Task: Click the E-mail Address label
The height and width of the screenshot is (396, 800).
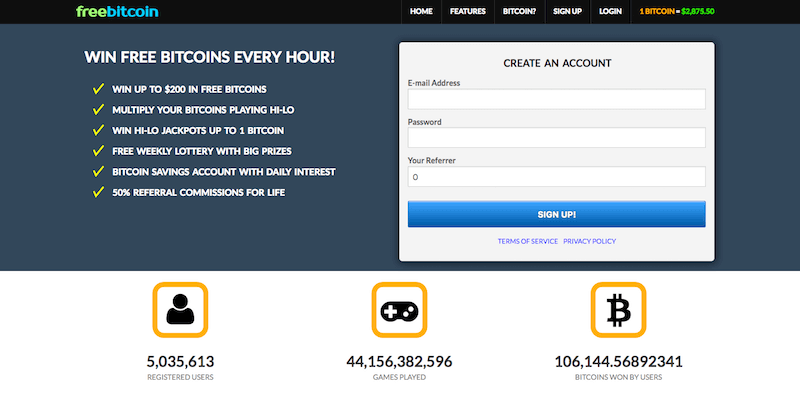Action: pyautogui.click(x=434, y=83)
